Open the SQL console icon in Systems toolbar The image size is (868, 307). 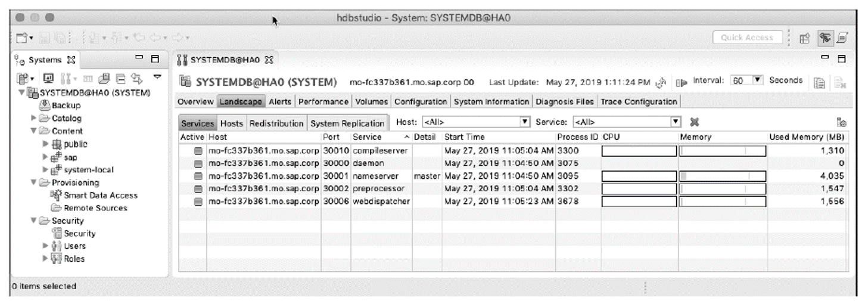click(88, 79)
